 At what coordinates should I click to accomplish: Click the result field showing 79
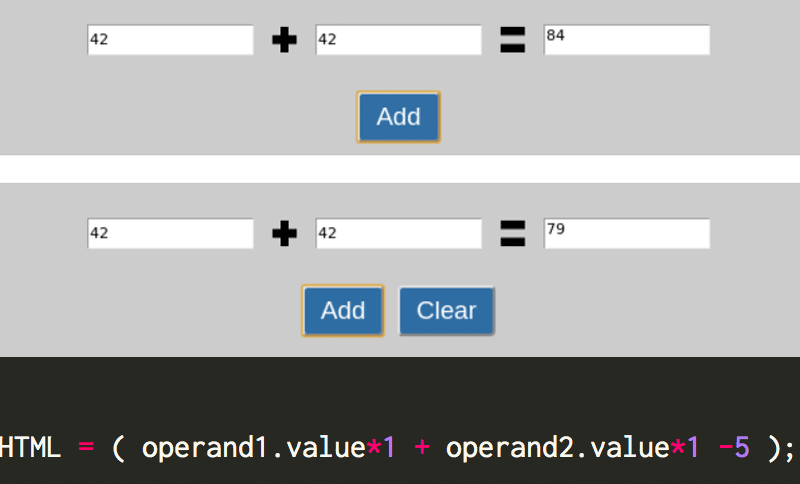pyautogui.click(x=626, y=234)
